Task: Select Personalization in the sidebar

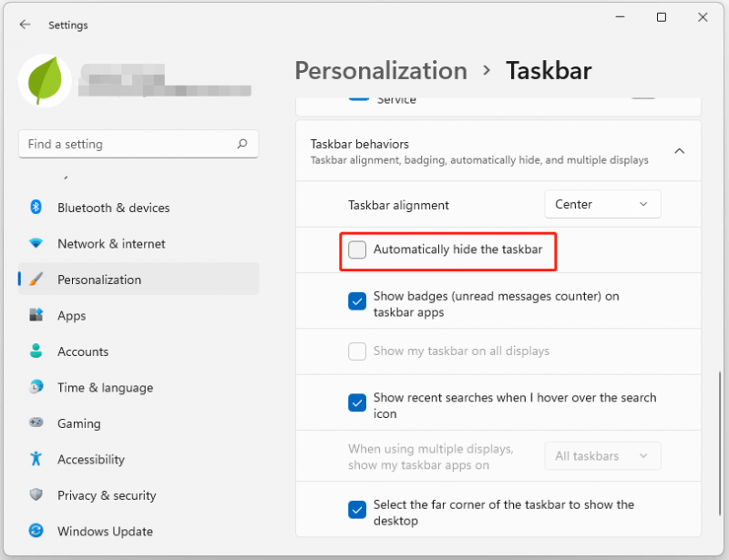Action: coord(139,279)
